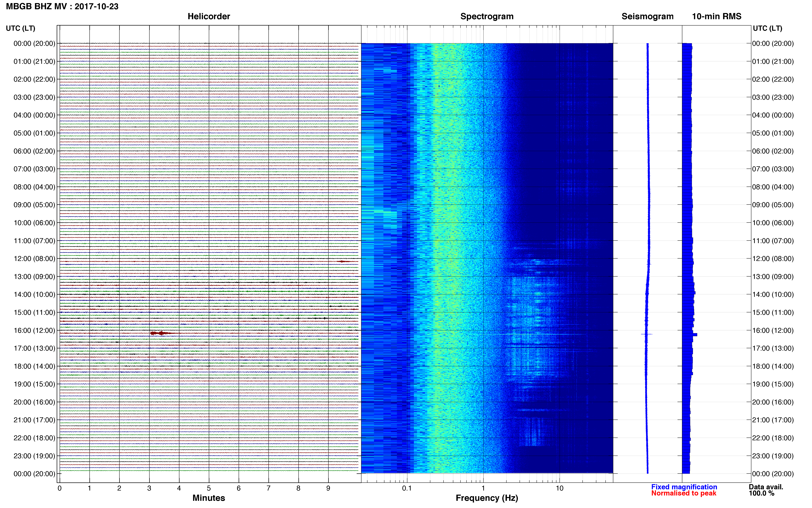Click left time label '23:00 (19:00)'

click(34, 456)
